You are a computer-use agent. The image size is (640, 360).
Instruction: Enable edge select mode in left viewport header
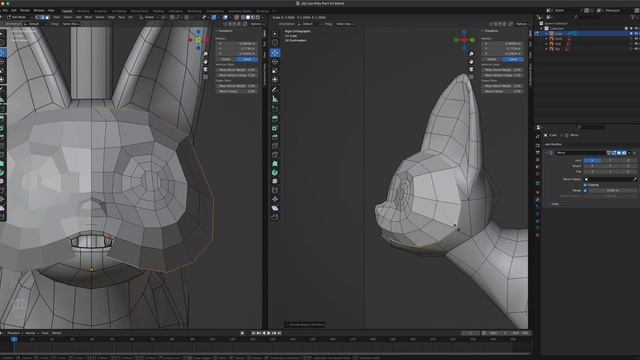(42, 18)
